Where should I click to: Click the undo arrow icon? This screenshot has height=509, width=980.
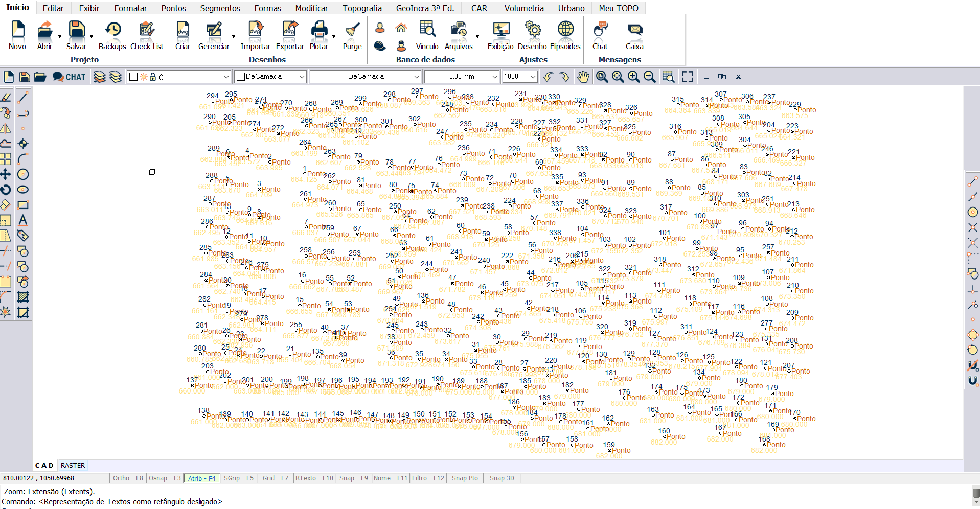click(x=548, y=77)
